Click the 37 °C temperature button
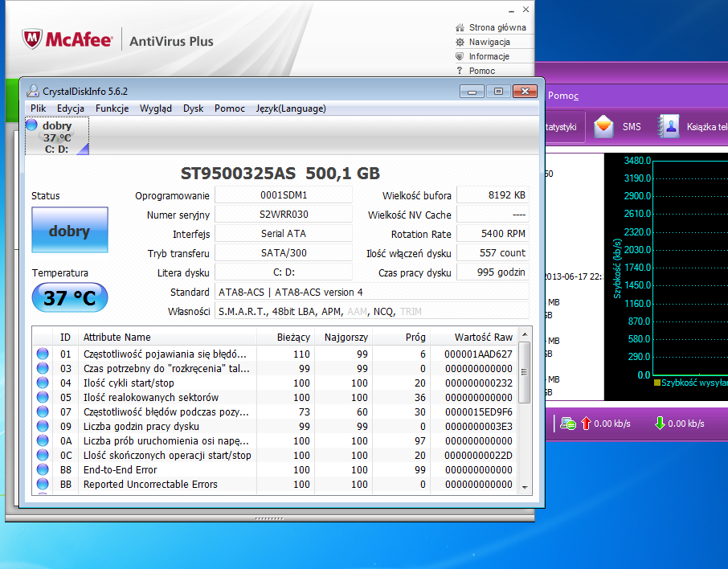The height and width of the screenshot is (569, 728). click(70, 297)
